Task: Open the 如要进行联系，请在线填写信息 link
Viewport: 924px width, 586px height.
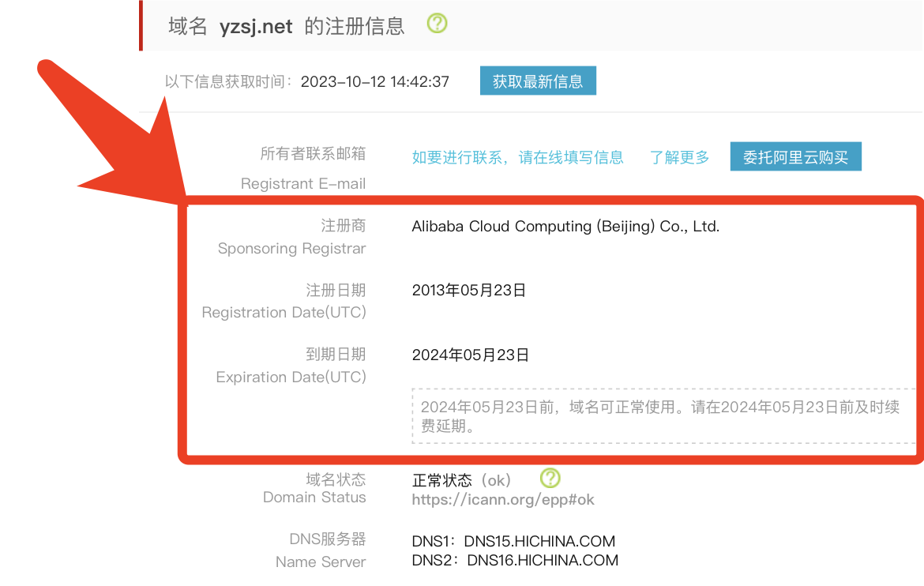Action: click(x=517, y=157)
